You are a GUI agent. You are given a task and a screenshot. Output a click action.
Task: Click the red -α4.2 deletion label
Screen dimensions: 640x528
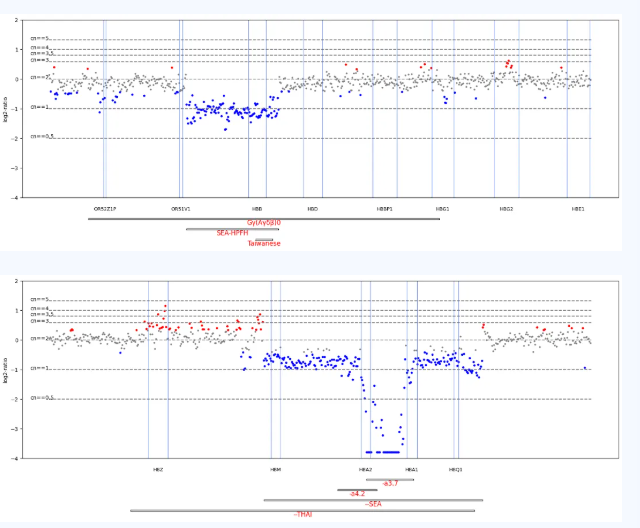click(x=357, y=494)
